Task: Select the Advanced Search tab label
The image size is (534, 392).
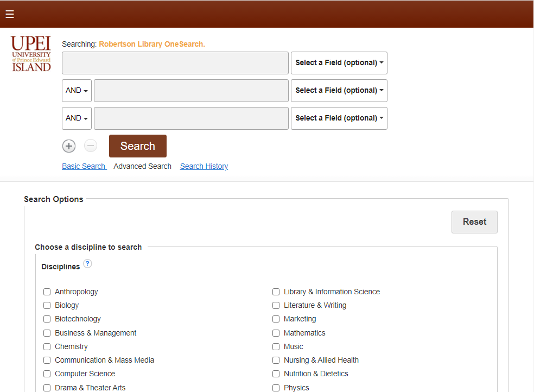Action: 142,166
